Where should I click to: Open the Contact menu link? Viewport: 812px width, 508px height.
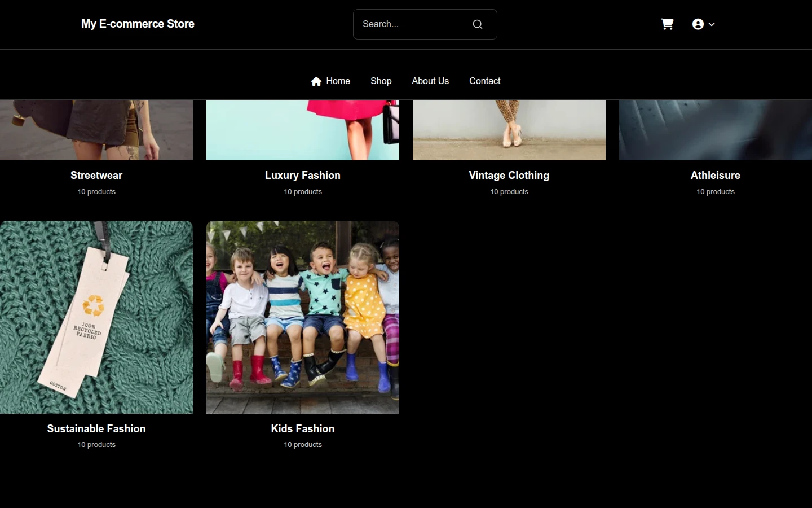click(x=484, y=81)
